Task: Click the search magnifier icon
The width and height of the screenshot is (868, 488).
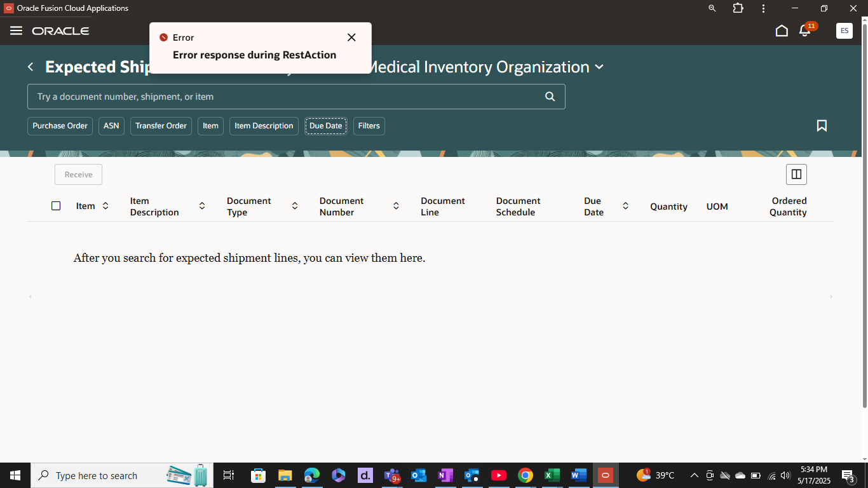Action: pyautogui.click(x=549, y=97)
